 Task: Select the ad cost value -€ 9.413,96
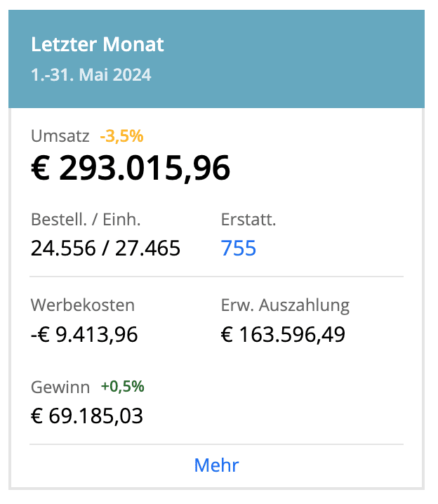(84, 335)
